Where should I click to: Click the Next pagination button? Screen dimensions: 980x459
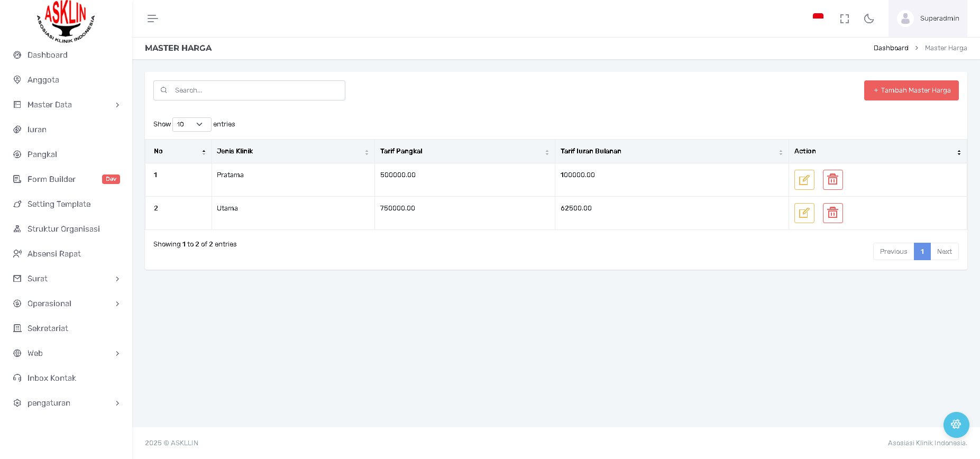pos(944,252)
